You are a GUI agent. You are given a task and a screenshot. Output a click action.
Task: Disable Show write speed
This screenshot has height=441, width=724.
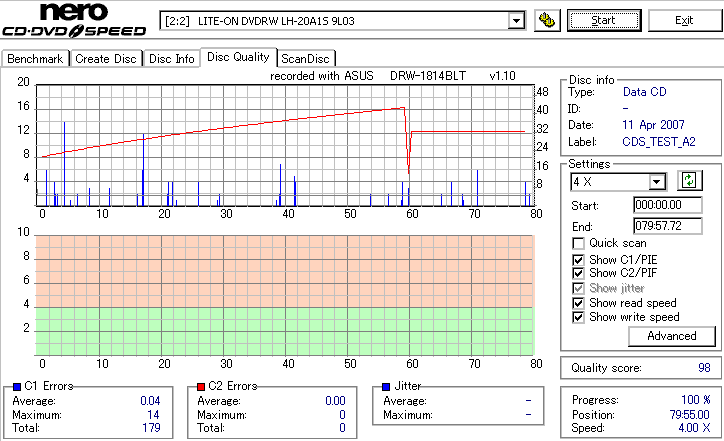[578, 317]
